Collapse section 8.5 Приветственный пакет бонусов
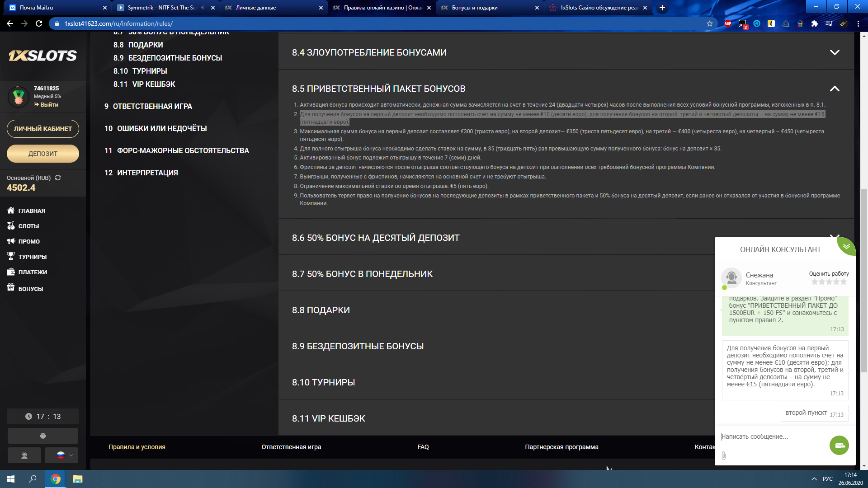Image resolution: width=868 pixels, height=488 pixels. coord(835,89)
